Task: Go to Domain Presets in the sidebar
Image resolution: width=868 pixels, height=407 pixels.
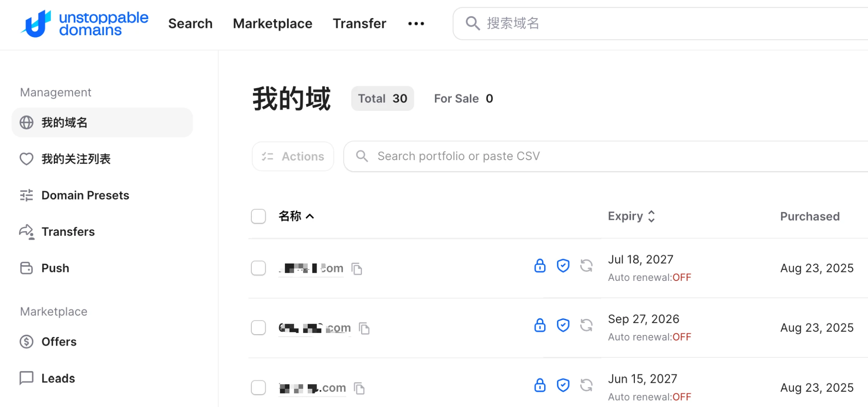Action: pyautogui.click(x=85, y=195)
